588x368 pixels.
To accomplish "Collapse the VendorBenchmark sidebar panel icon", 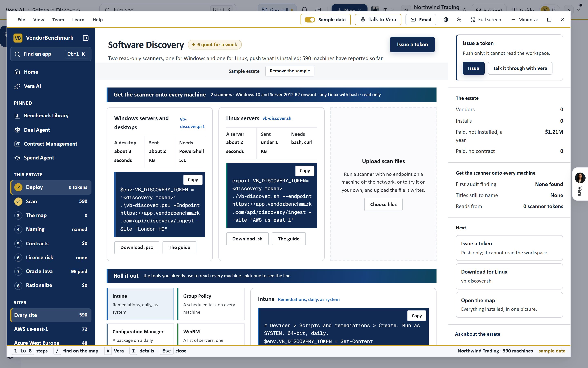I will [x=86, y=38].
